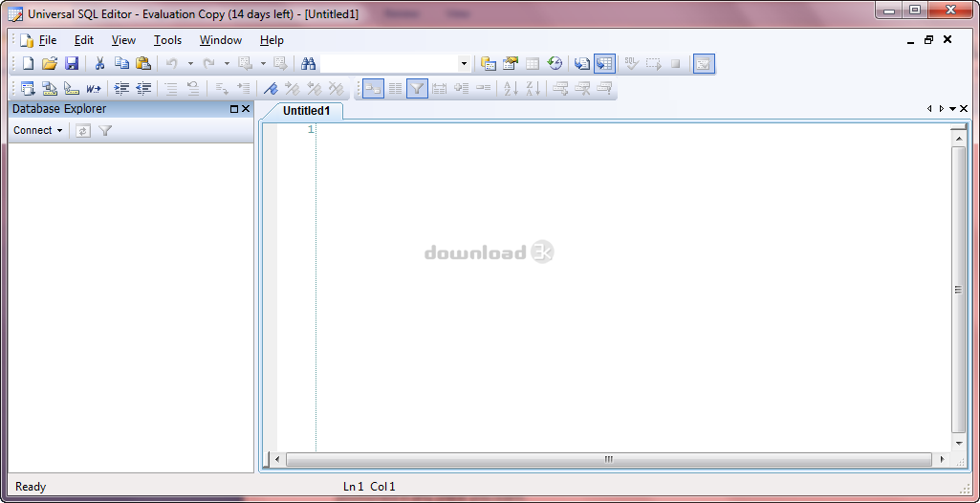The height and width of the screenshot is (503, 980).
Task: Cut selection with the scissors icon
Action: tap(99, 63)
